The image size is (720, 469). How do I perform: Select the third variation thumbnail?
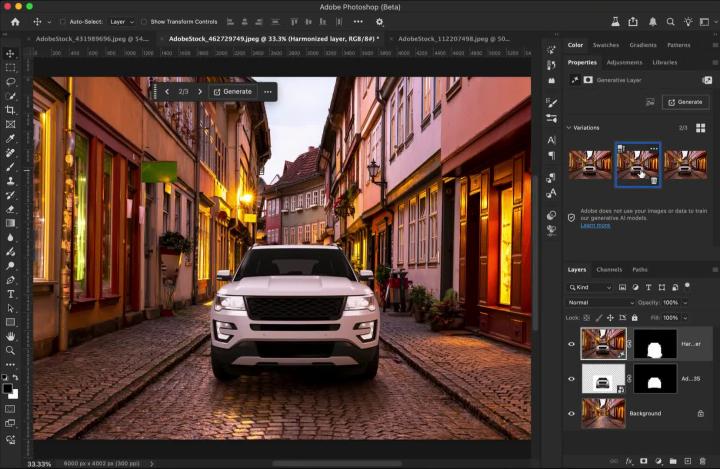point(685,164)
